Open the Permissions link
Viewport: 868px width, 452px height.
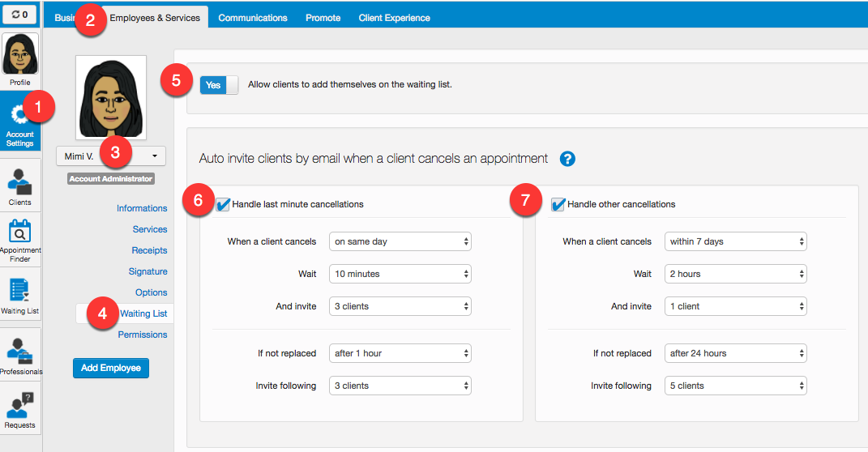pyautogui.click(x=143, y=335)
